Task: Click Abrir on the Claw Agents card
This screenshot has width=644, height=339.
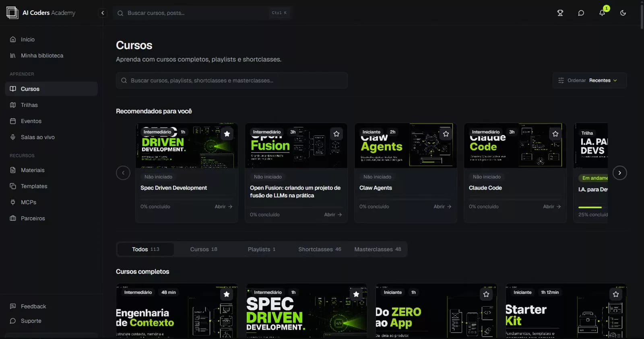Action: (x=442, y=207)
